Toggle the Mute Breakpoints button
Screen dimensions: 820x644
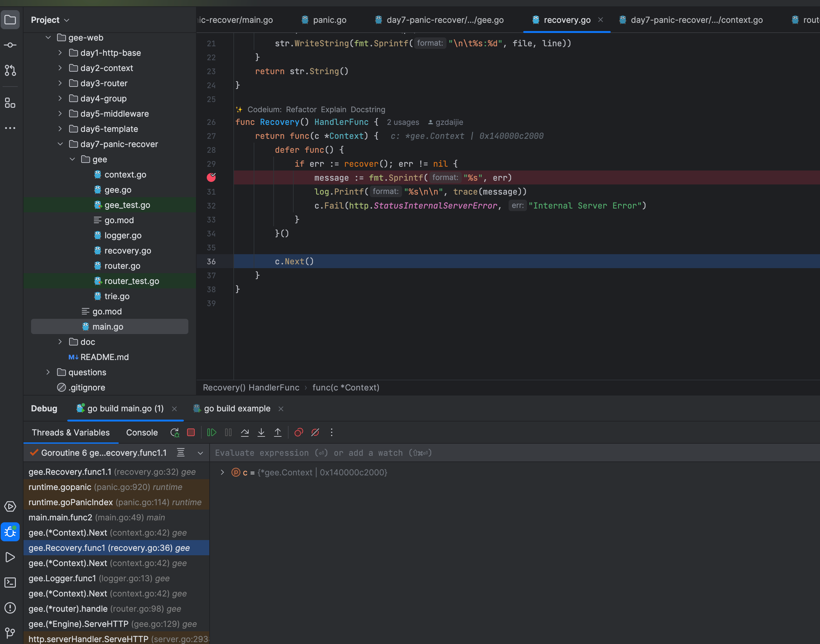[x=315, y=433]
